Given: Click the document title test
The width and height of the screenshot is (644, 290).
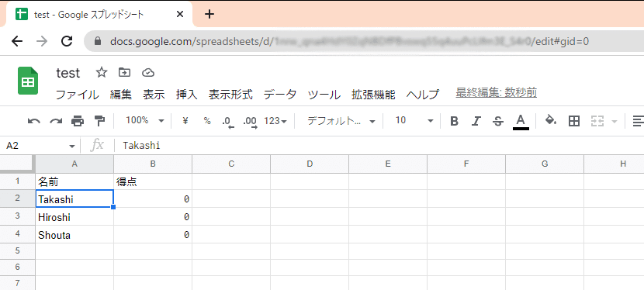Looking at the screenshot, I should [68, 73].
